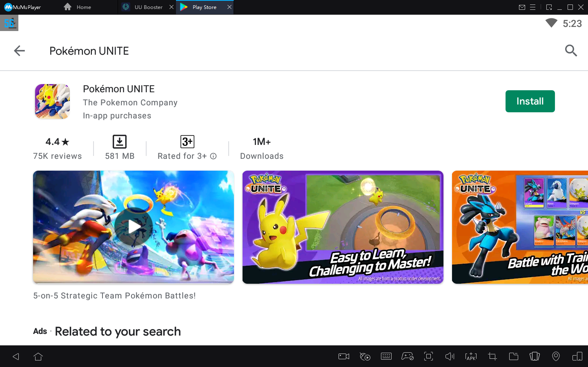
Task: Open the gamepad settings icon
Action: 408,356
